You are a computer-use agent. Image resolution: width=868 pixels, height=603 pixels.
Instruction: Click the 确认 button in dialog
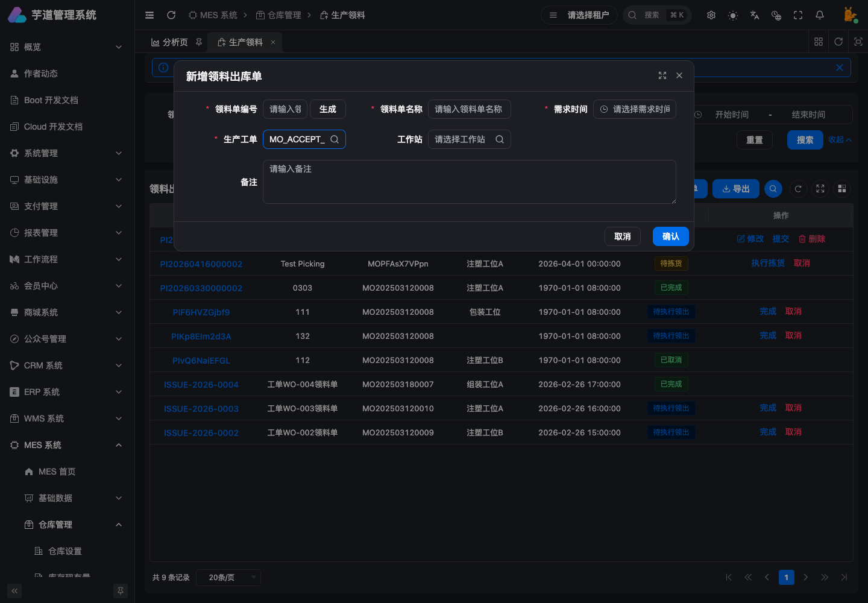pyautogui.click(x=671, y=236)
